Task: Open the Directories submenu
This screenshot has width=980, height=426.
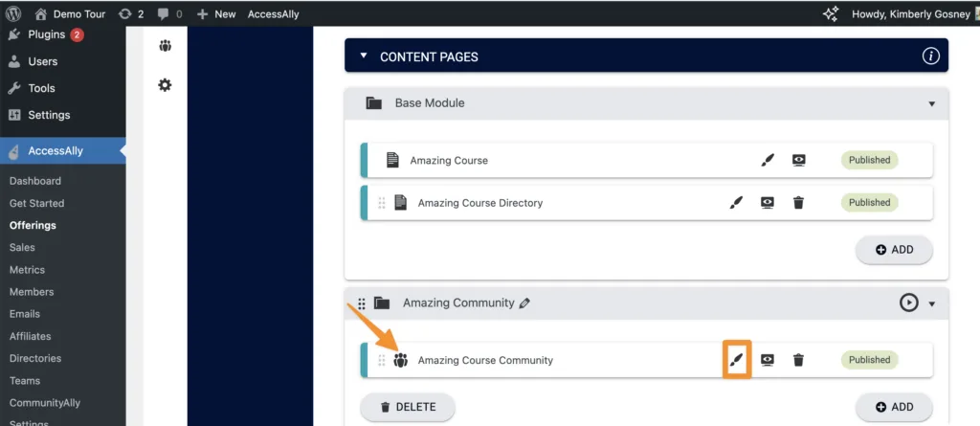Action: pyautogui.click(x=35, y=358)
